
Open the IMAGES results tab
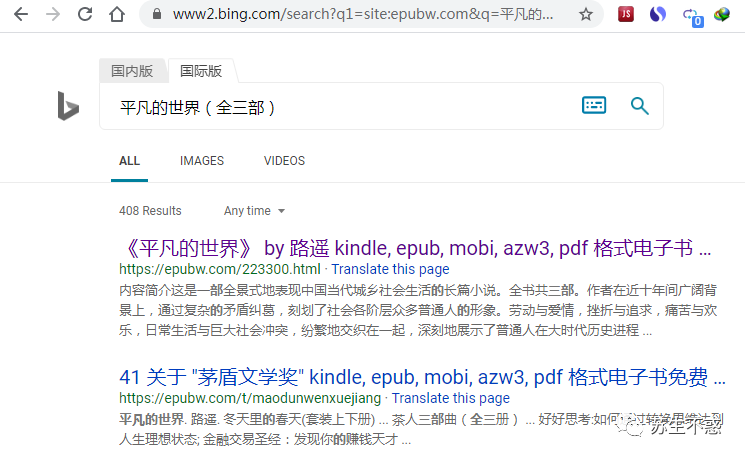point(202,161)
